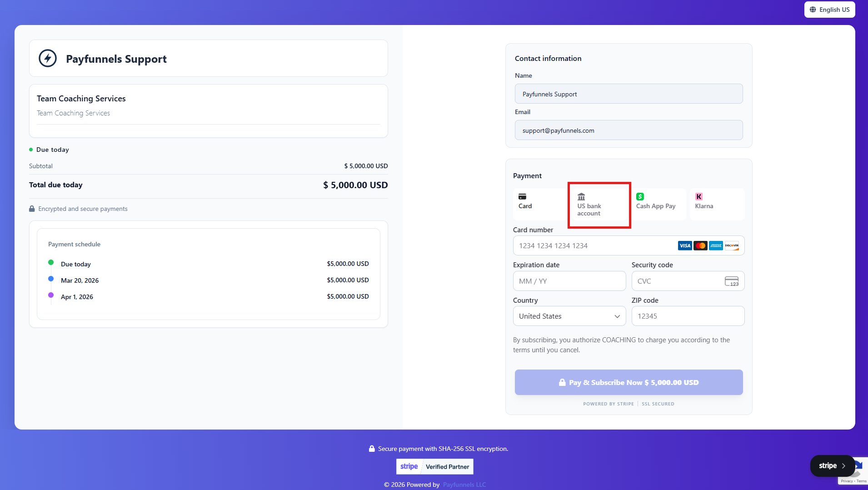The width and height of the screenshot is (868, 490).
Task: Click the Total due today amount
Action: point(355,185)
